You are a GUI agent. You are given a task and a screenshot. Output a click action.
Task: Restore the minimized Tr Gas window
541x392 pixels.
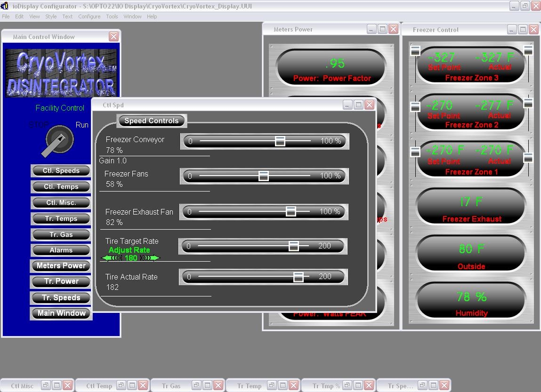[x=196, y=385]
